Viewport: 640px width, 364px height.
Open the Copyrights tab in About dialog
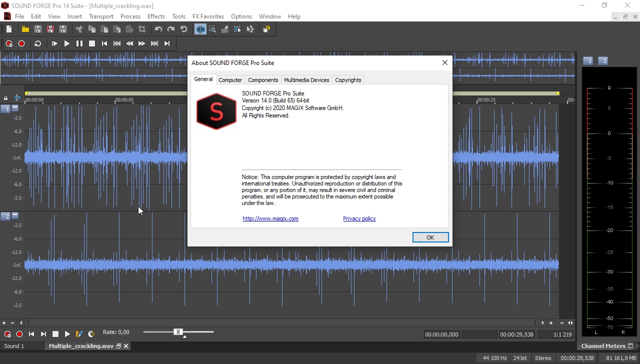coord(348,80)
